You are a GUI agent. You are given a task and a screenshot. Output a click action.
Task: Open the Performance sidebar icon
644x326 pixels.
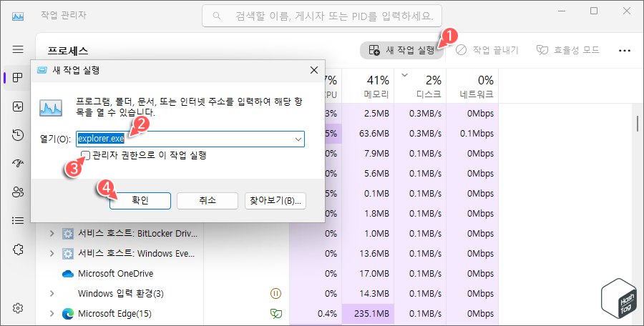[18, 107]
